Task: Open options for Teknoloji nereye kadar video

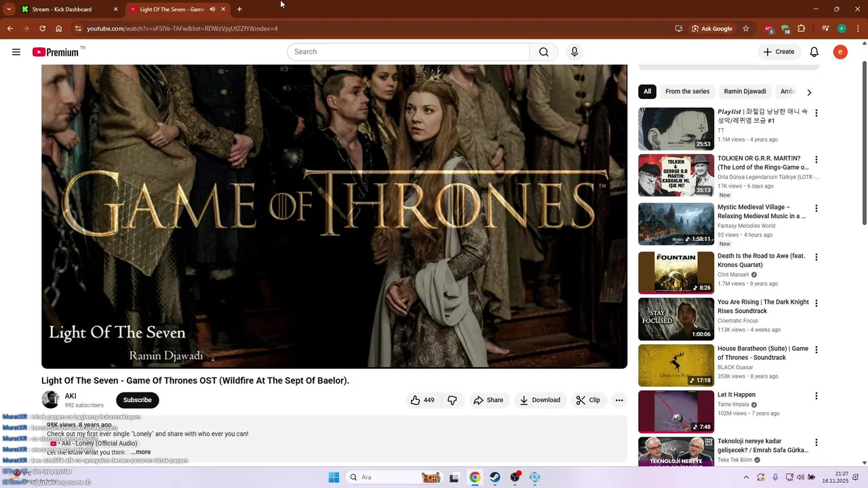Action: 816,443
